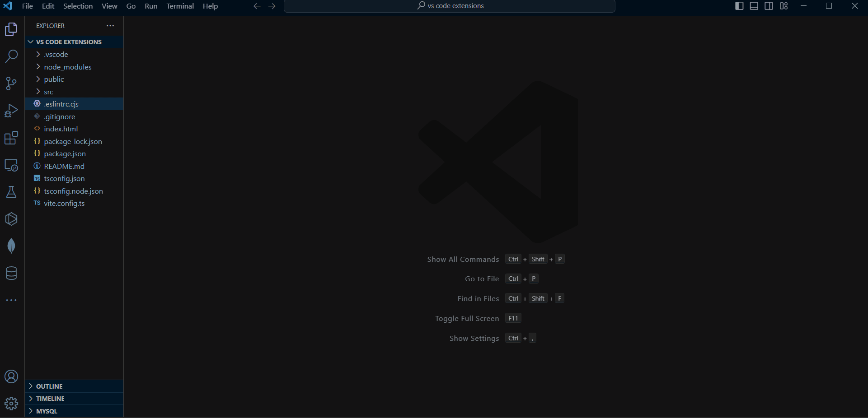Image resolution: width=868 pixels, height=418 pixels.
Task: Open vite.config.ts file
Action: (74, 203)
